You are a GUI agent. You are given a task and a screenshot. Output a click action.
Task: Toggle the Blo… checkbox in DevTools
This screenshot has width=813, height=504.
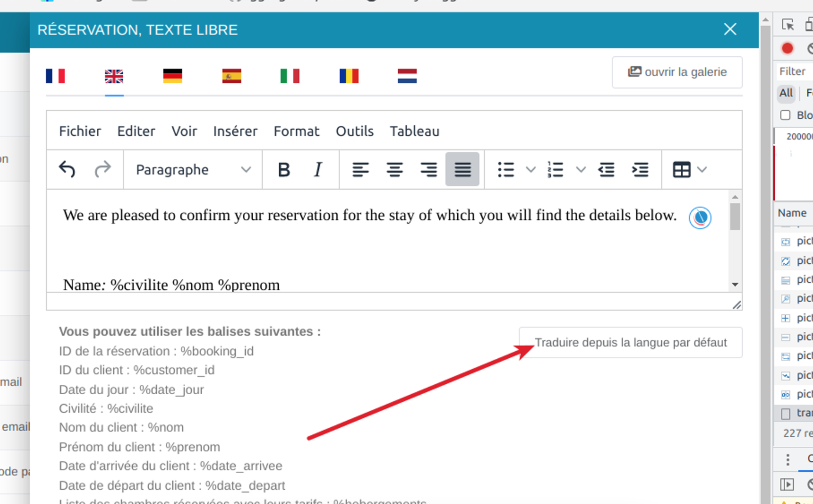(785, 115)
